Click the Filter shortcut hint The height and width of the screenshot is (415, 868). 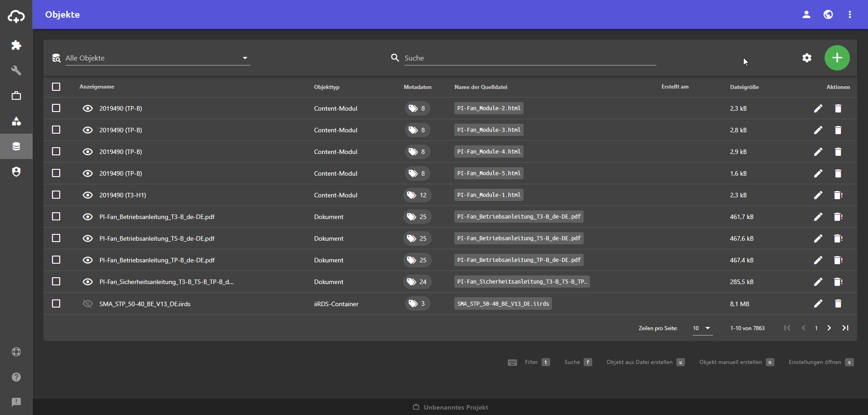coord(537,362)
